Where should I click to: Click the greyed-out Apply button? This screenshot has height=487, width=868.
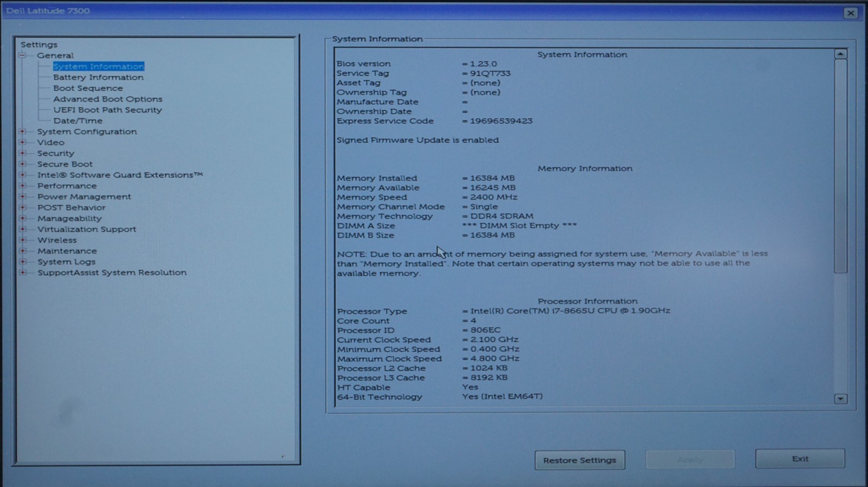pyautogui.click(x=690, y=459)
